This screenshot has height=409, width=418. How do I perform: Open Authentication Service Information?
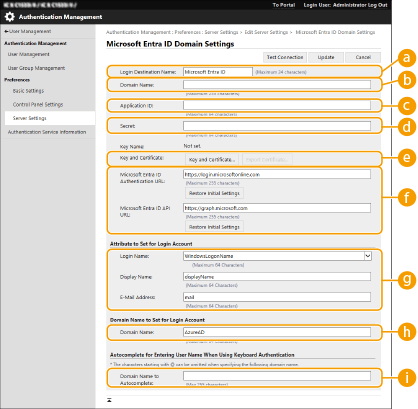[47, 132]
